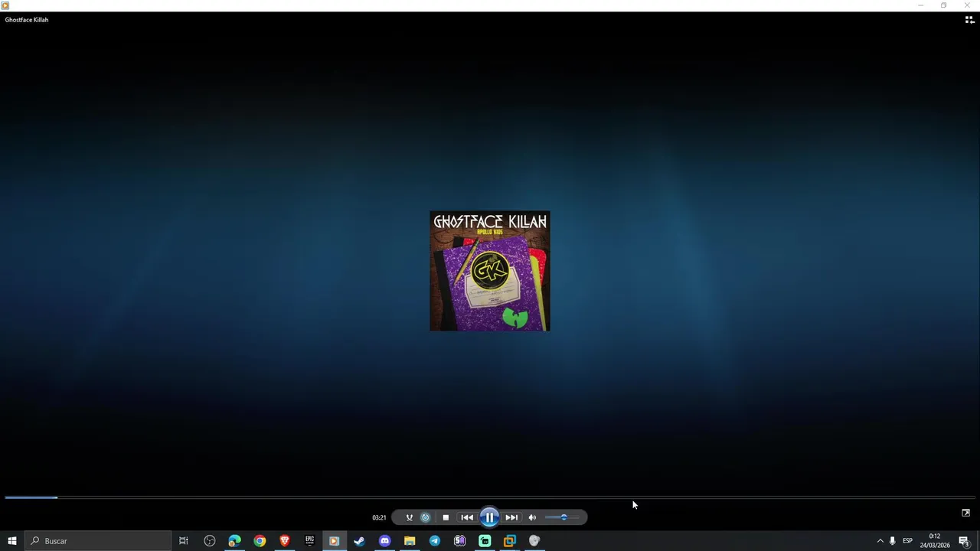
Task: Skip to the next track
Action: [511, 517]
